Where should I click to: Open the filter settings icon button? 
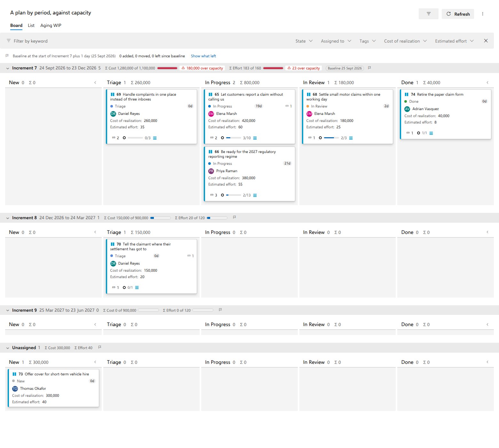coord(428,14)
